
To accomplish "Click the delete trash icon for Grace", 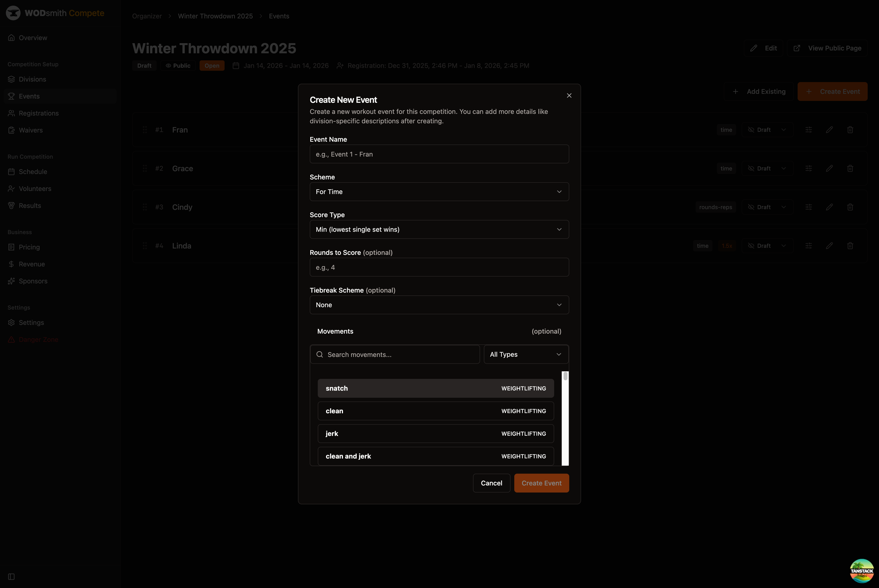I will tap(850, 168).
